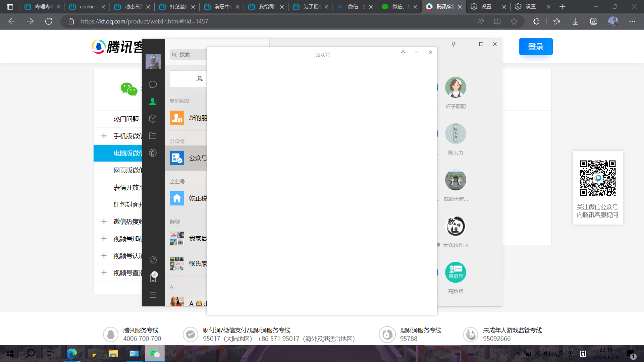Open the Chat Files folder icon
Viewport: 644px width, 362px height.
coord(153,136)
